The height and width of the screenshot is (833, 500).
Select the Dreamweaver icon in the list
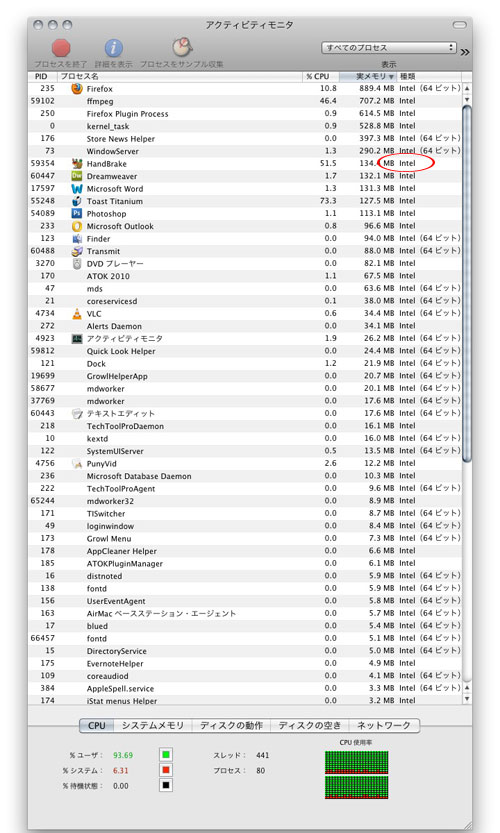tap(77, 176)
